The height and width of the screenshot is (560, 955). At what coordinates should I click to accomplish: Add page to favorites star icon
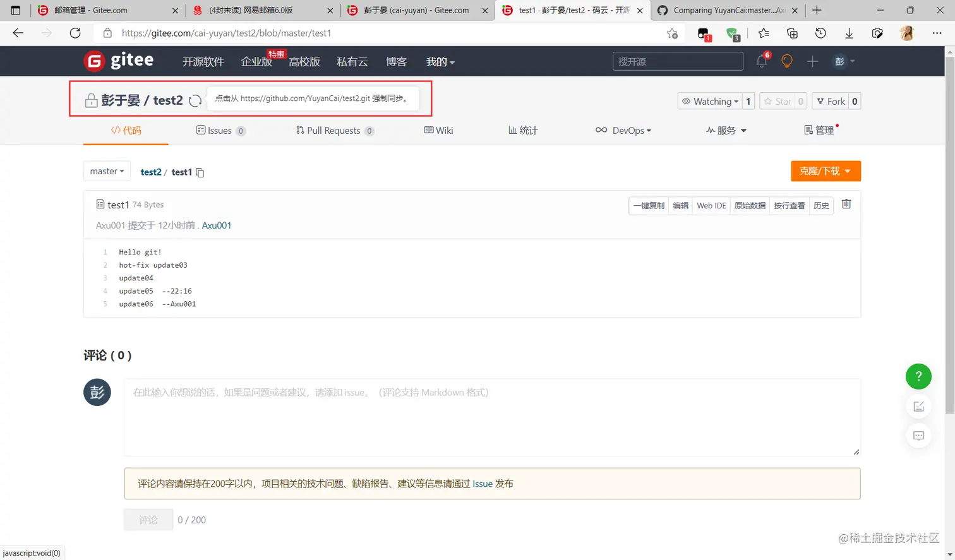coord(672,33)
